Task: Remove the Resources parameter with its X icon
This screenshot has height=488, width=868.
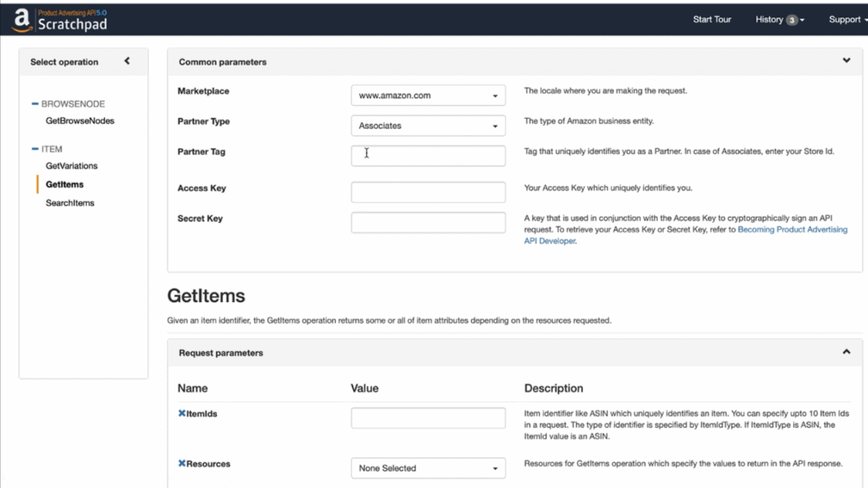Action: 181,464
